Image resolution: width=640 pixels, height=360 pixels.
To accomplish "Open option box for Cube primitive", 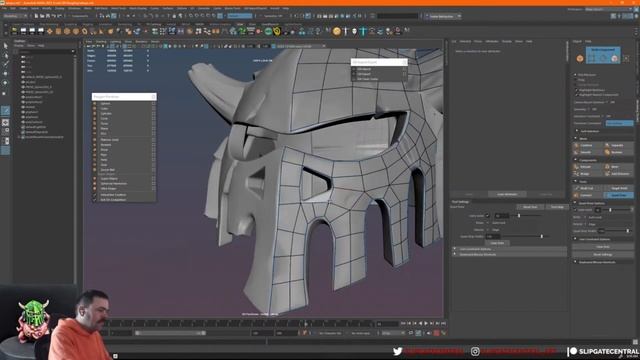I will pos(153,109).
